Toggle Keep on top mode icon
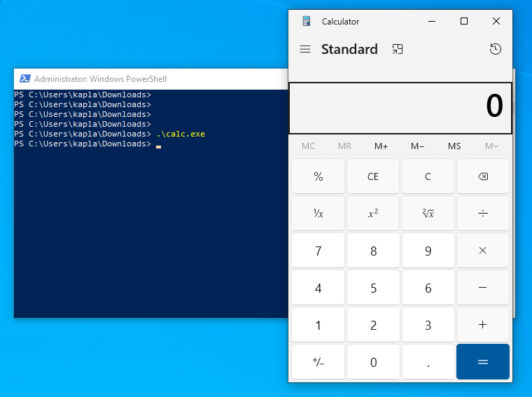 [398, 49]
